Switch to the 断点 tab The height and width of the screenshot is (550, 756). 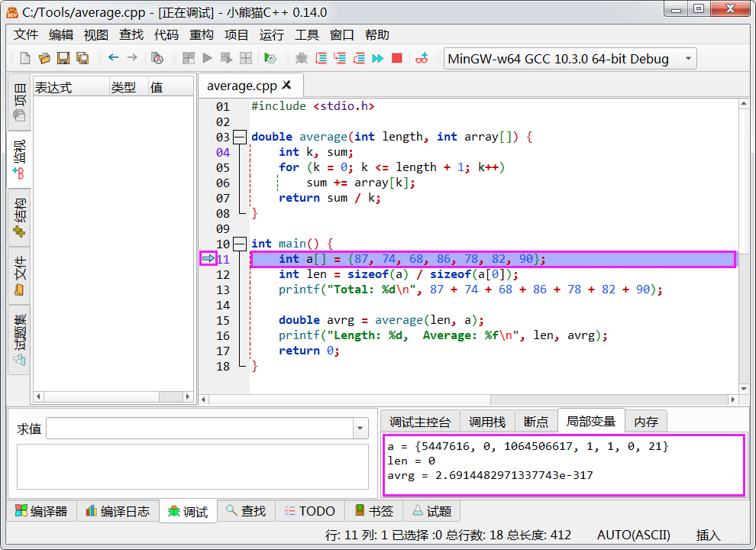(x=536, y=422)
